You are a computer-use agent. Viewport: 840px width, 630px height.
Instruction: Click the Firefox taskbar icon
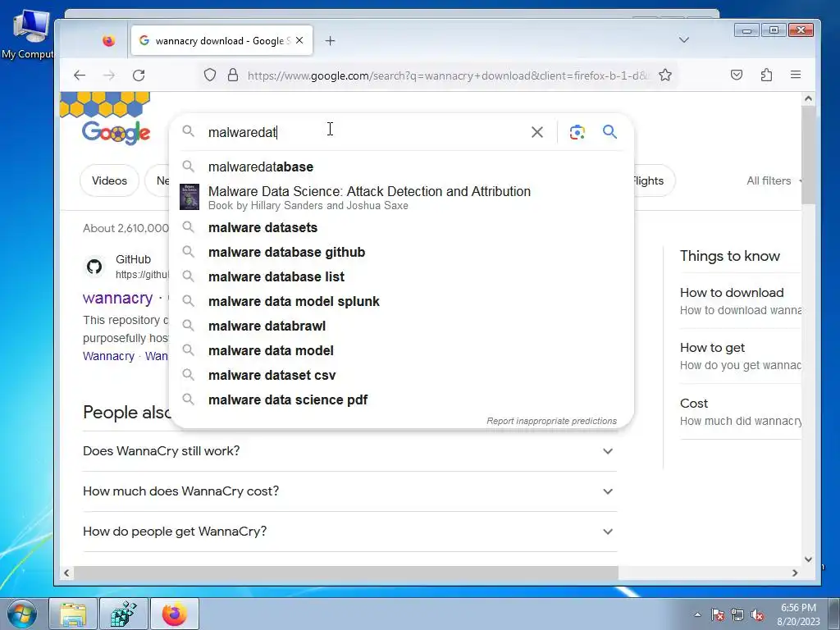coord(175,614)
